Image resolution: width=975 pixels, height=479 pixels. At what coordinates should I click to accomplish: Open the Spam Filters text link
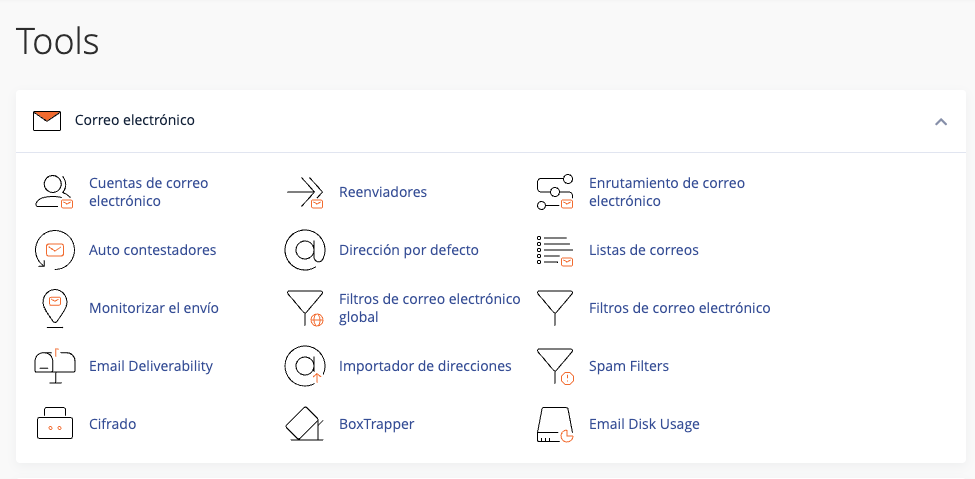(628, 366)
